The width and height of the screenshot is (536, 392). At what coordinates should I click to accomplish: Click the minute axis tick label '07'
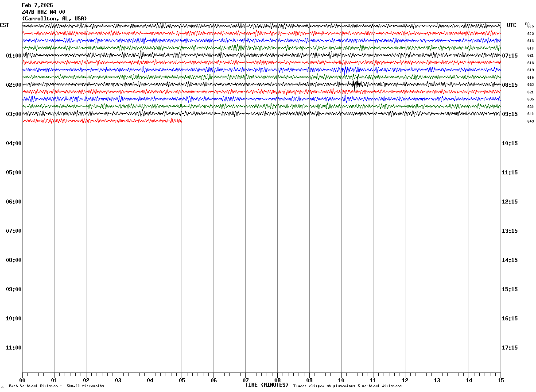click(x=245, y=380)
